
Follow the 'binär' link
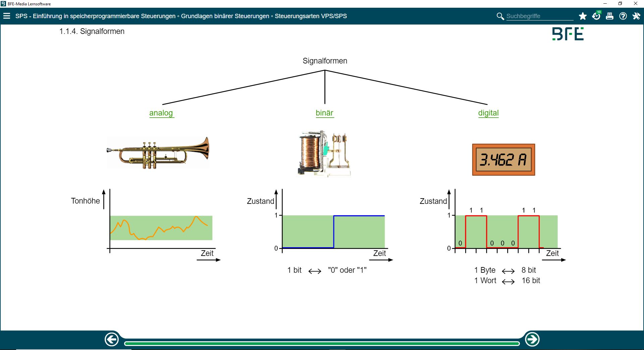(x=324, y=113)
